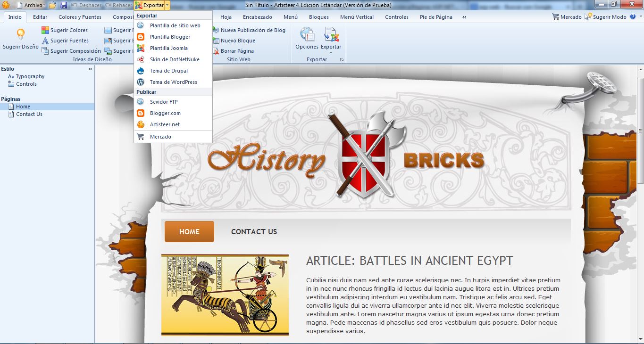Open the Encabezado ribbon tab
This screenshot has width=644, height=344.
pos(257,17)
